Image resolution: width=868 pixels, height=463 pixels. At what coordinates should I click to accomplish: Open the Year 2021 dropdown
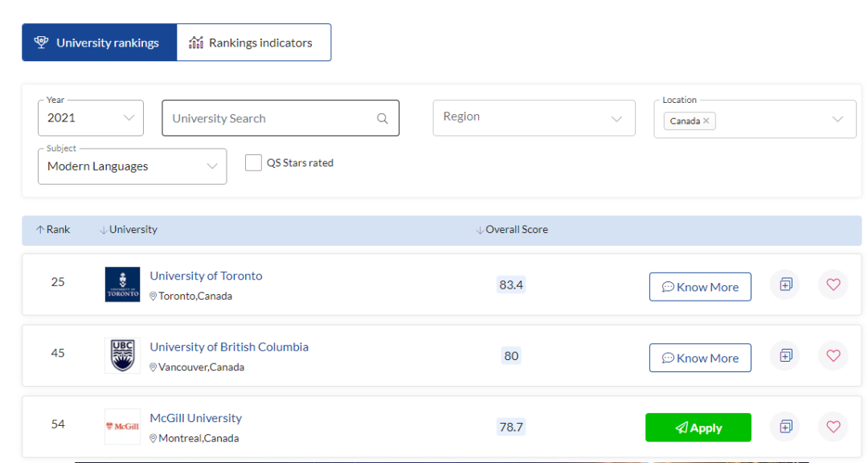pyautogui.click(x=91, y=118)
